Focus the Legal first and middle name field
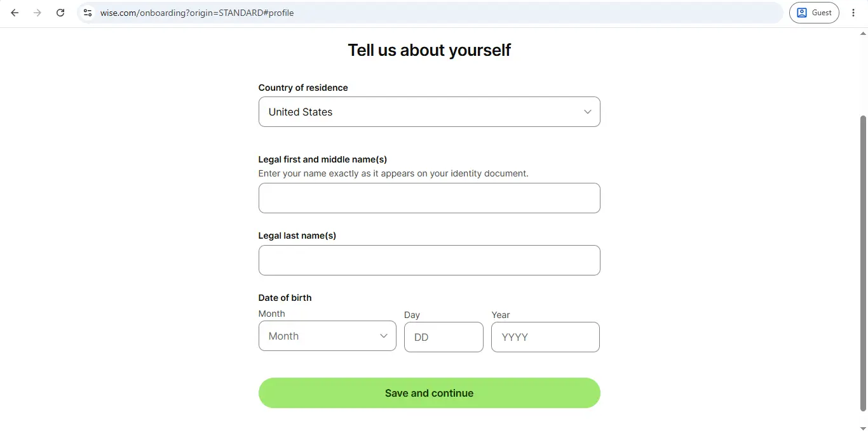Screen dimensions: 868x431 [x=429, y=198]
